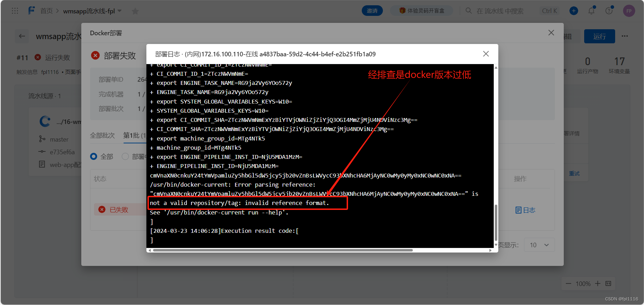Screen dimensions: 644x305
Task: Click the 邀请 invite button
Action: (x=372, y=11)
